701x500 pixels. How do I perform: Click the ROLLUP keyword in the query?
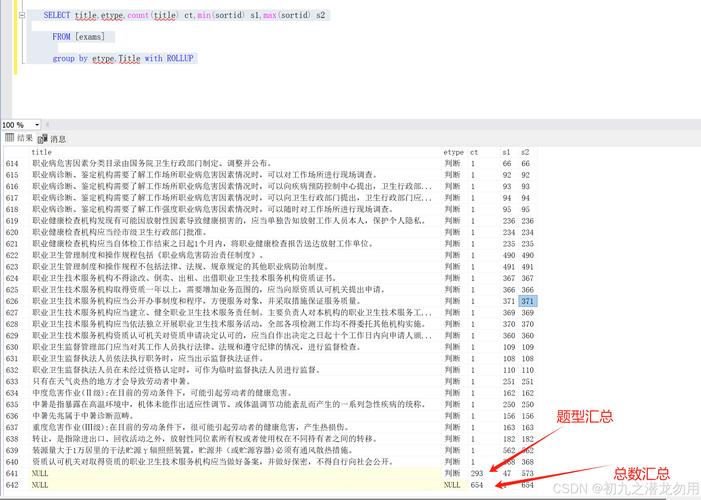point(180,58)
